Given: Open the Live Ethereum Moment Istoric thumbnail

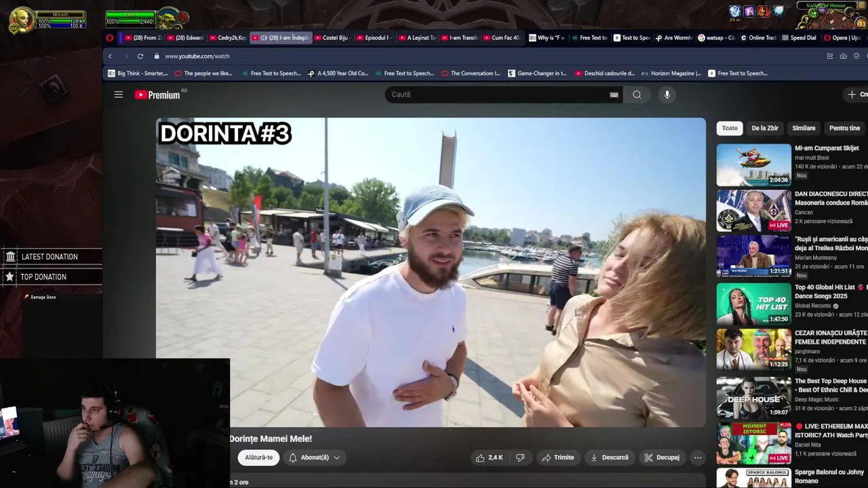Looking at the screenshot, I should (x=754, y=443).
